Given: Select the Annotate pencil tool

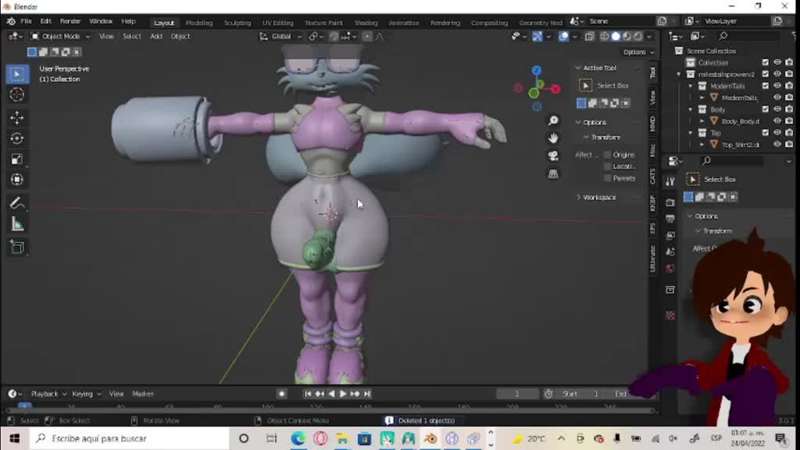Looking at the screenshot, I should coord(17,203).
